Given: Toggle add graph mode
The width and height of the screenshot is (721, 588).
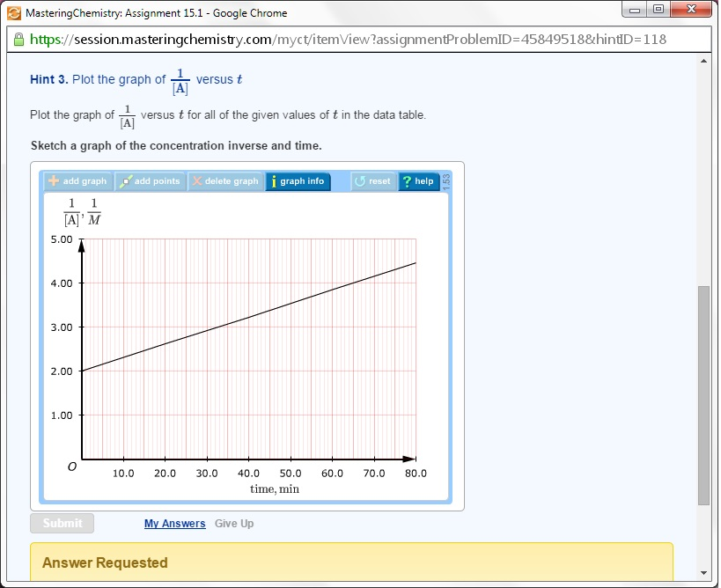Looking at the screenshot, I should (x=76, y=181).
